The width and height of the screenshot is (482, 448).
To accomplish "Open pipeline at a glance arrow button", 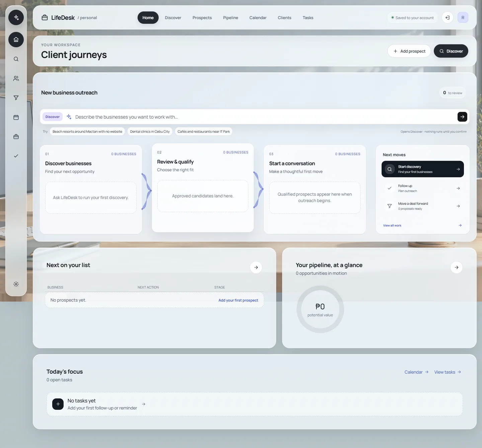I will tap(457, 267).
